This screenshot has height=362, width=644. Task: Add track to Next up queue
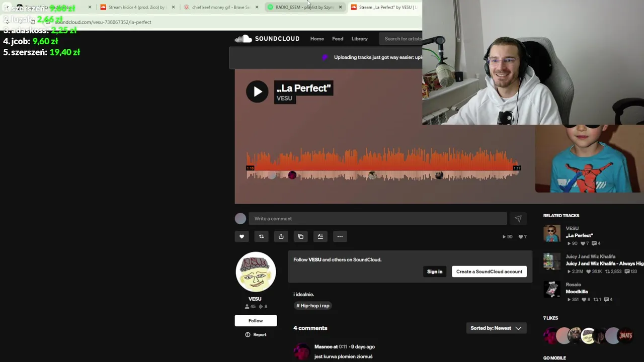coord(320,236)
